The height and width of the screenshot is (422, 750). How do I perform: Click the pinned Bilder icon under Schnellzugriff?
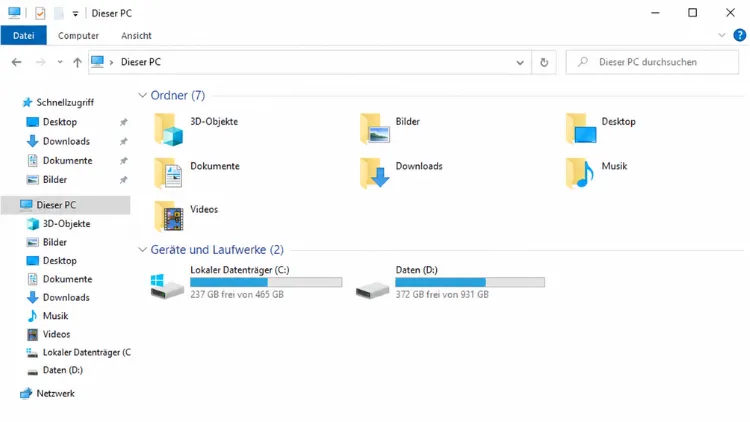pos(33,180)
